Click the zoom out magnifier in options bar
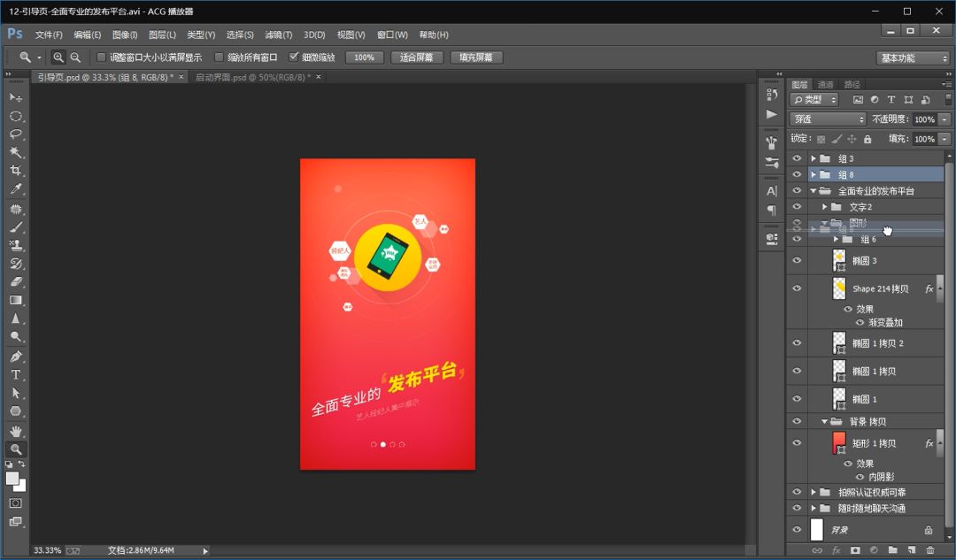Image resolution: width=956 pixels, height=560 pixels. (75, 58)
